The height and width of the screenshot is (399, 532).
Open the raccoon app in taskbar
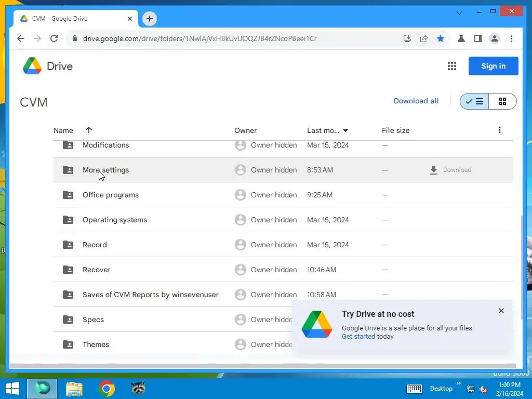pyautogui.click(x=138, y=388)
